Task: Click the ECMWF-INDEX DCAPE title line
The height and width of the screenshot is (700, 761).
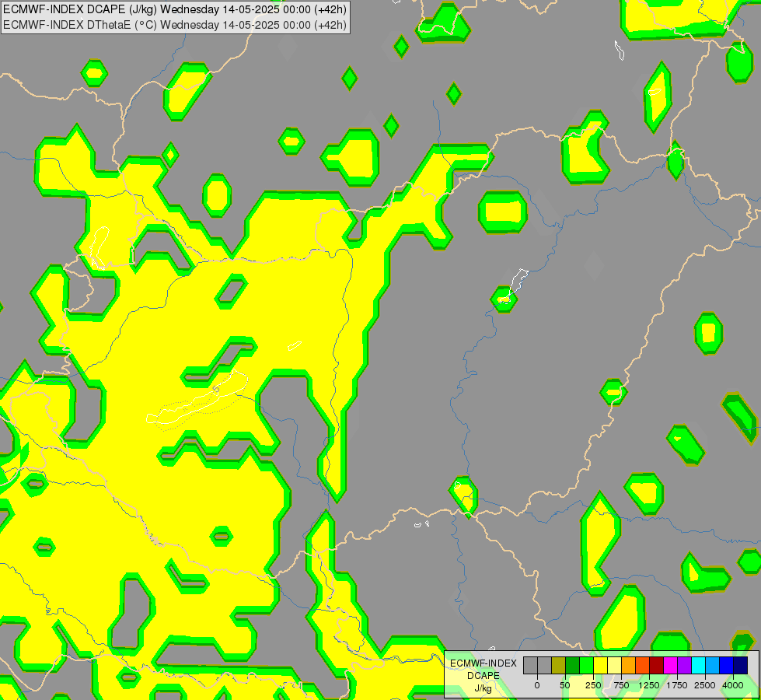Action: tap(175, 9)
